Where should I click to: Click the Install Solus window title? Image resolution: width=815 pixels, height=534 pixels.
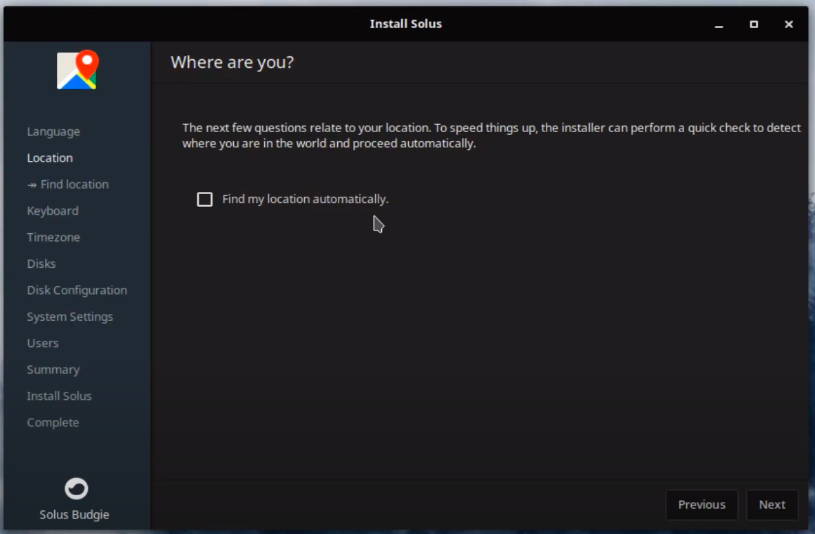(406, 24)
